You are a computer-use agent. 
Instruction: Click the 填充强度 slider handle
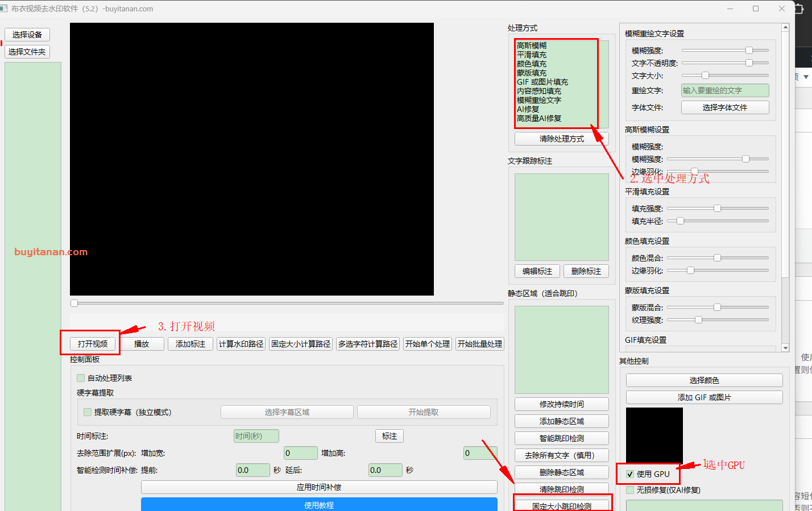click(x=717, y=209)
